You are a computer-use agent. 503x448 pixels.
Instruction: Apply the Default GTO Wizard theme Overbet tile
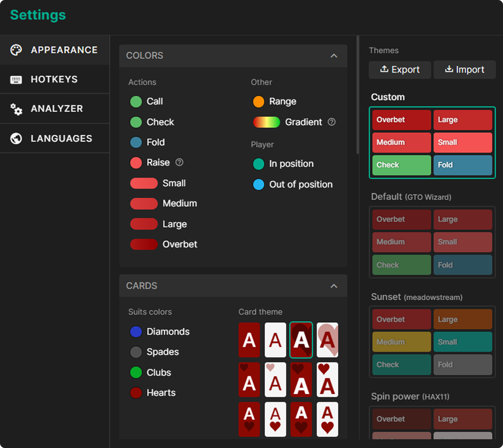click(x=402, y=219)
